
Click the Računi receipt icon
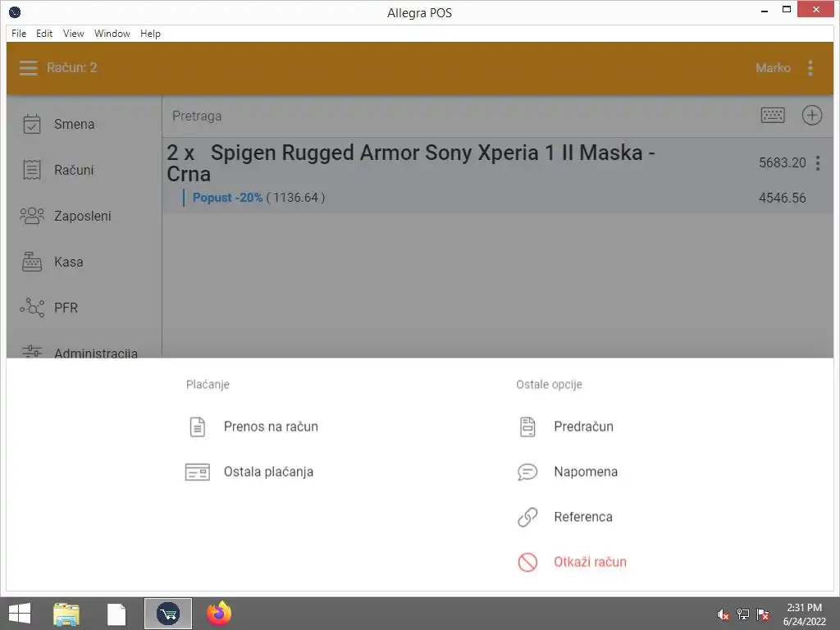(x=32, y=170)
